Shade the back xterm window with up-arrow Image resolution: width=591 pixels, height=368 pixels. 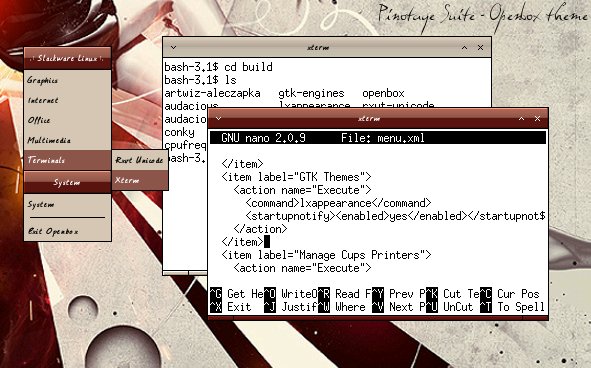point(464,48)
